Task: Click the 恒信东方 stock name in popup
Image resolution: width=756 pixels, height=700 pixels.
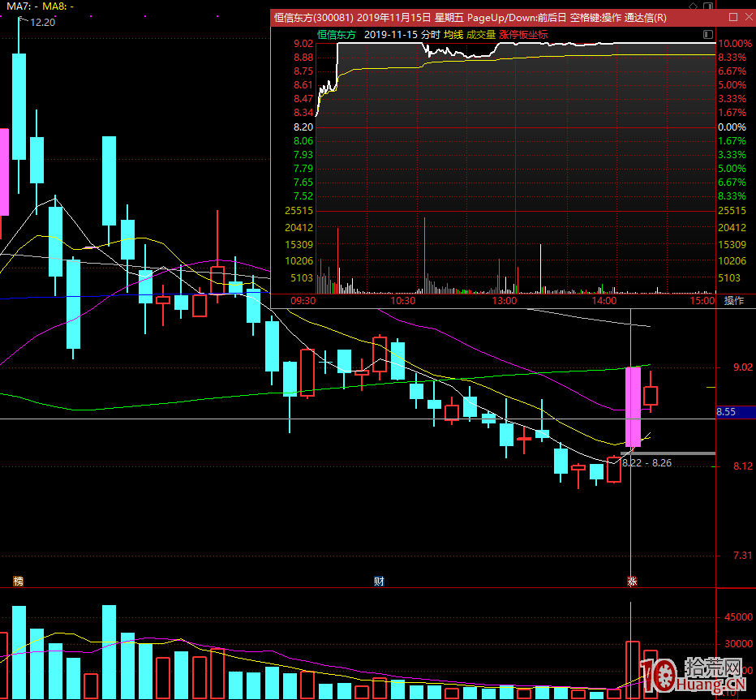Action: point(337,35)
